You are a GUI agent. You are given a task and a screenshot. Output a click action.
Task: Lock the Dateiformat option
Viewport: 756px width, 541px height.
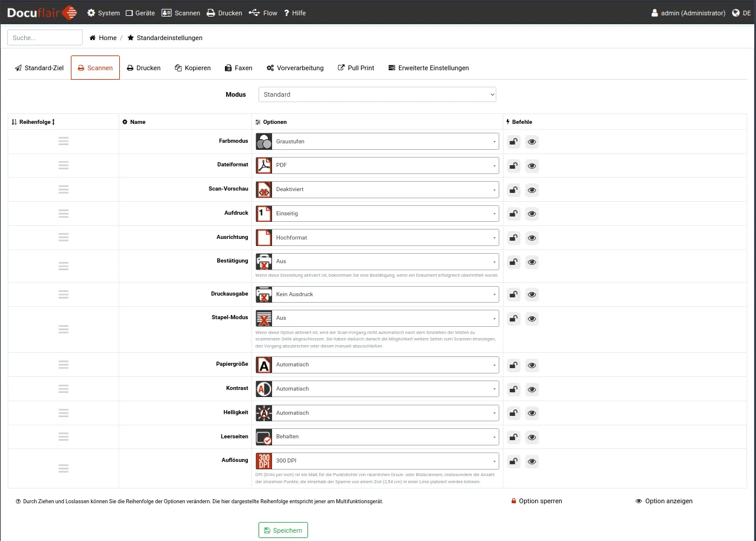[514, 166]
